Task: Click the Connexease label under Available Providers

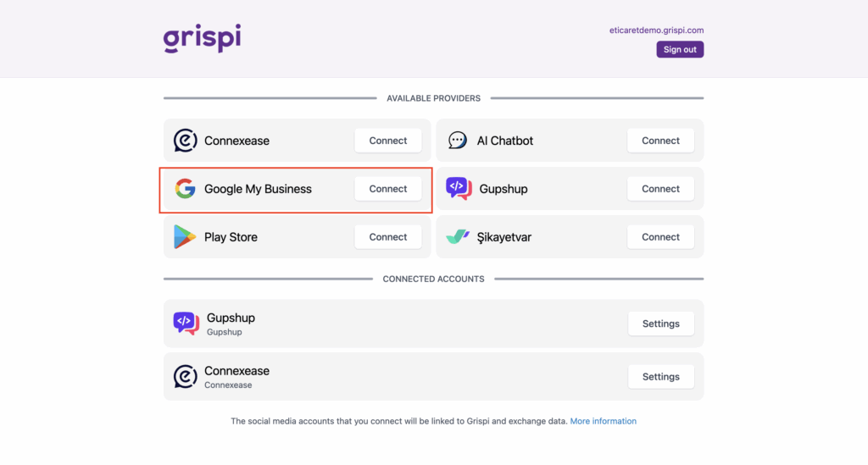Action: 237,141
